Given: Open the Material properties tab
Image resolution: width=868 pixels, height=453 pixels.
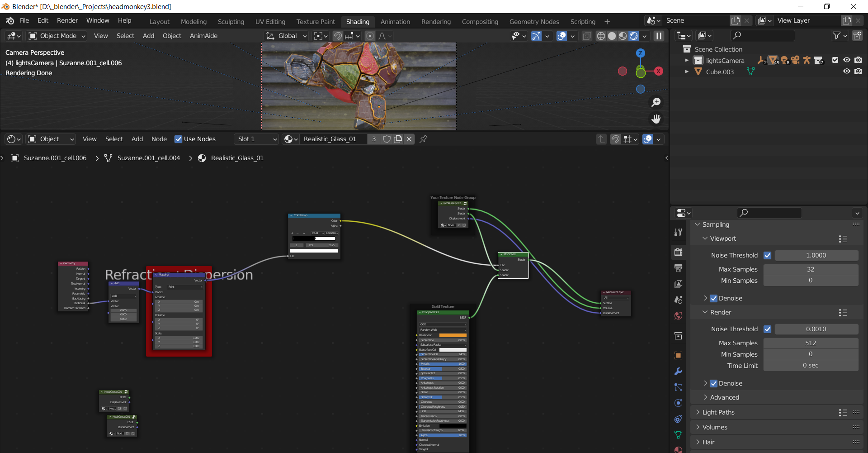Looking at the screenshot, I should click(679, 449).
